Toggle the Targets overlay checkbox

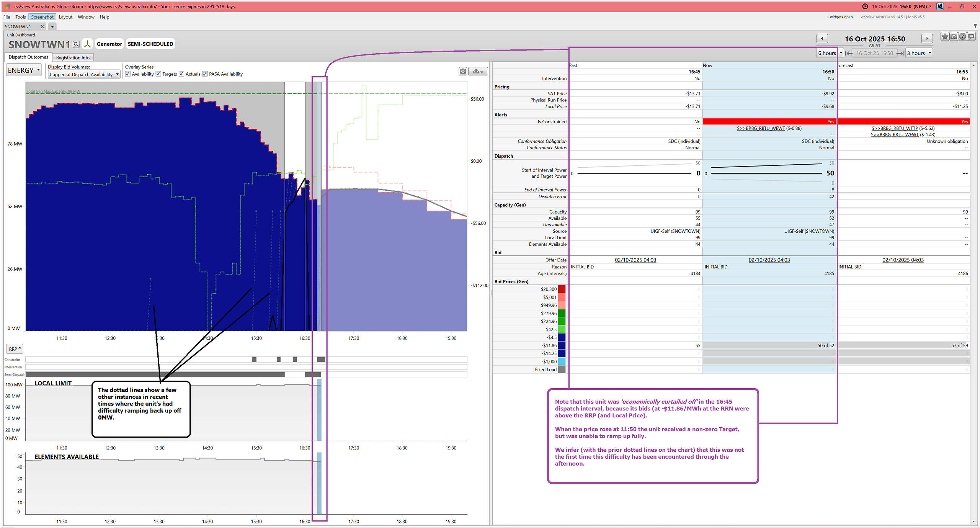tap(158, 74)
